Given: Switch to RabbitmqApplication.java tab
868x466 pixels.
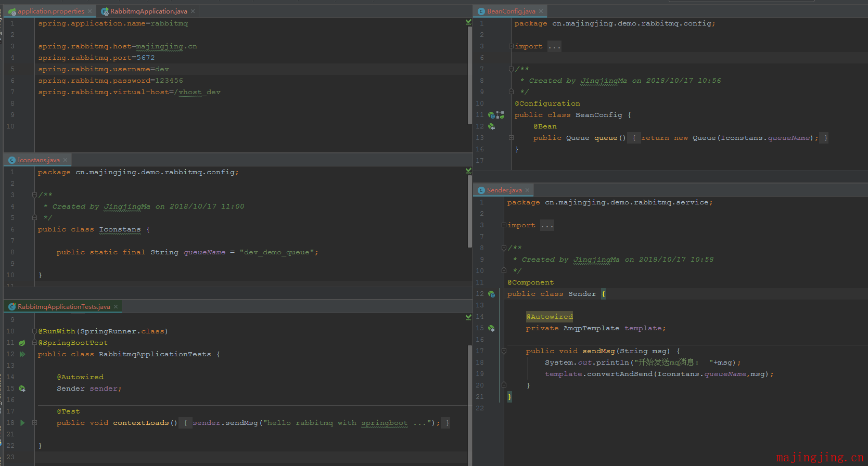Looking at the screenshot, I should tap(148, 11).
